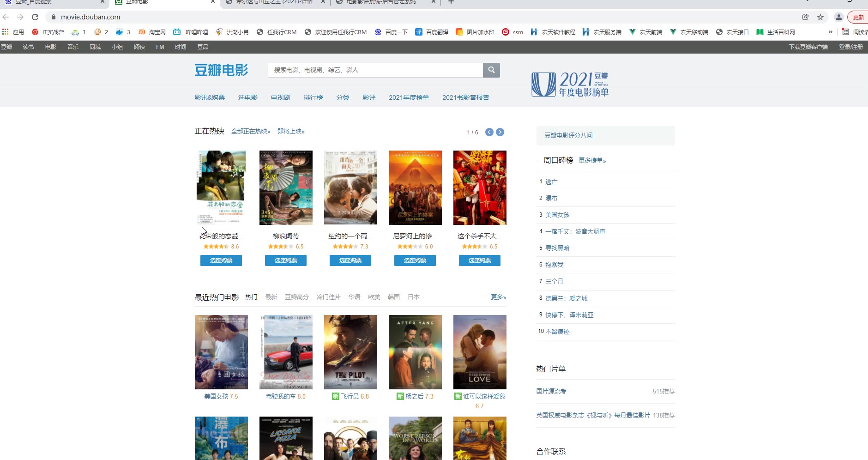The width and height of the screenshot is (868, 460).
Task: Open the 驾驶我的车 poster
Action: pos(286,352)
